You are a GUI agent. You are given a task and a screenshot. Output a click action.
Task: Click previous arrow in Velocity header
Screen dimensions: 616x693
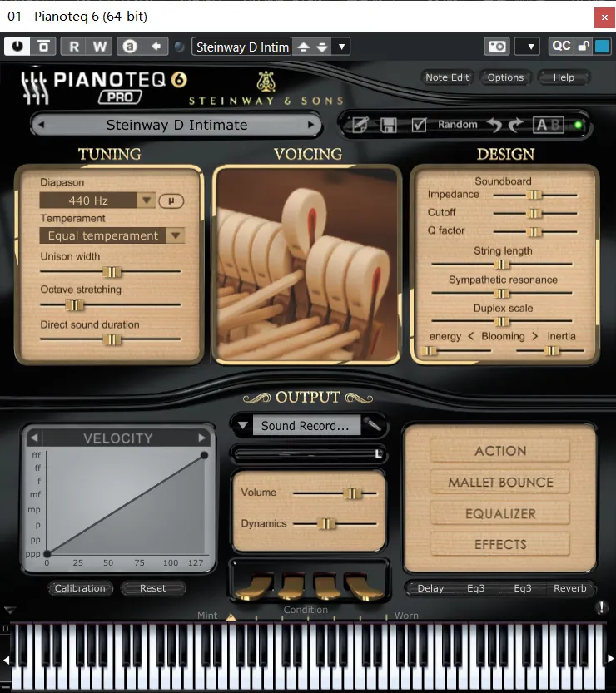(x=34, y=438)
